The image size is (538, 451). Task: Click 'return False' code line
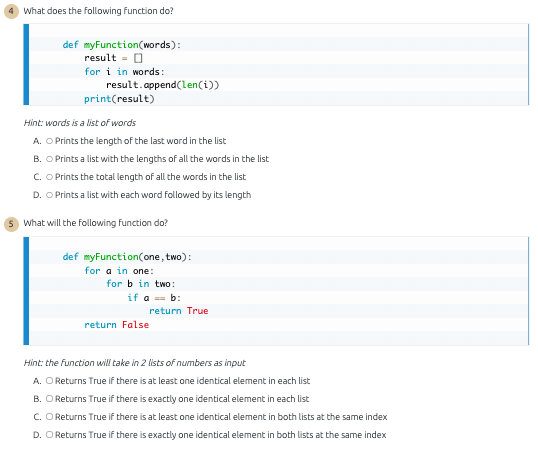point(116,325)
